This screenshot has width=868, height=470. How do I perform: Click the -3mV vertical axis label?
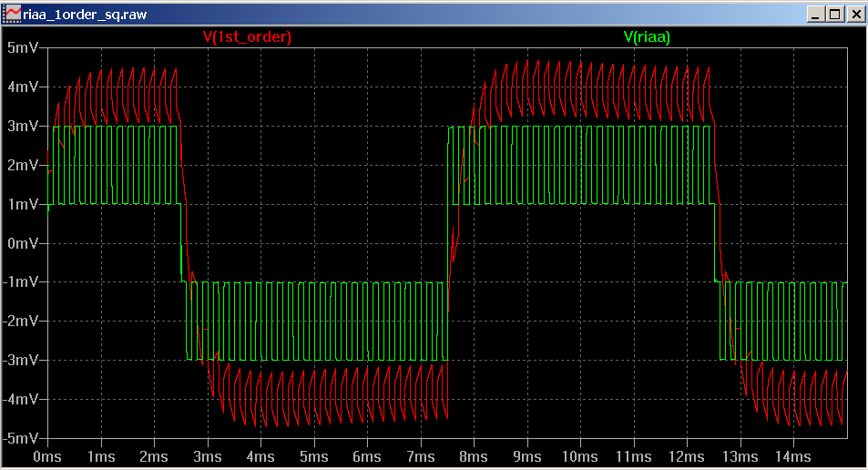point(21,361)
